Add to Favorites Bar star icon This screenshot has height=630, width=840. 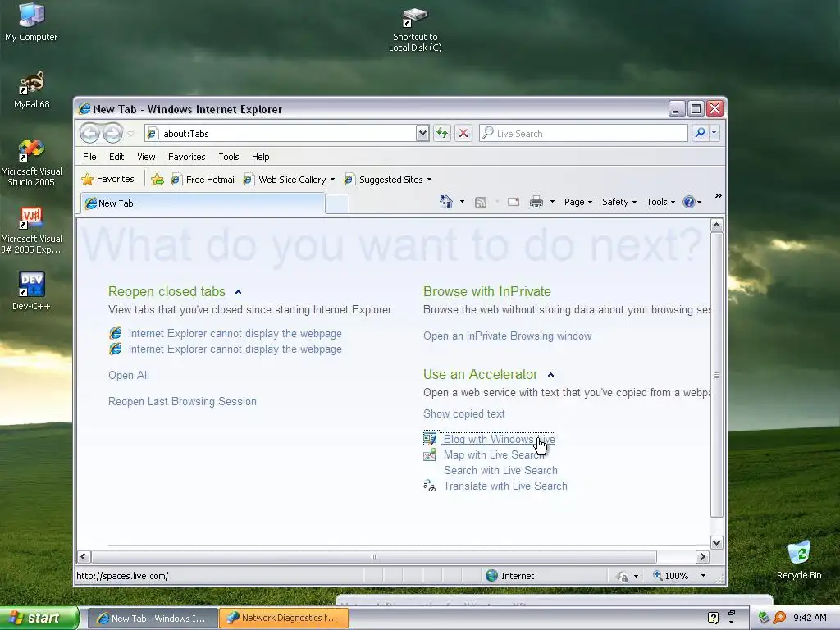click(x=157, y=180)
